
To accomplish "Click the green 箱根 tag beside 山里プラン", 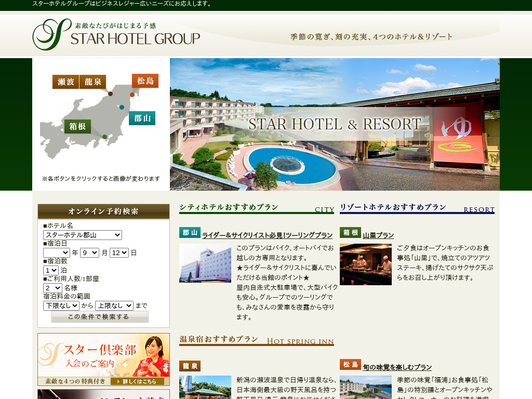I will (350, 232).
